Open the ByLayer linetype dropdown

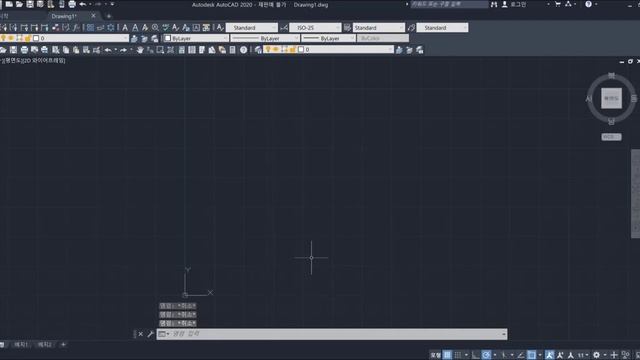pyautogui.click(x=265, y=38)
